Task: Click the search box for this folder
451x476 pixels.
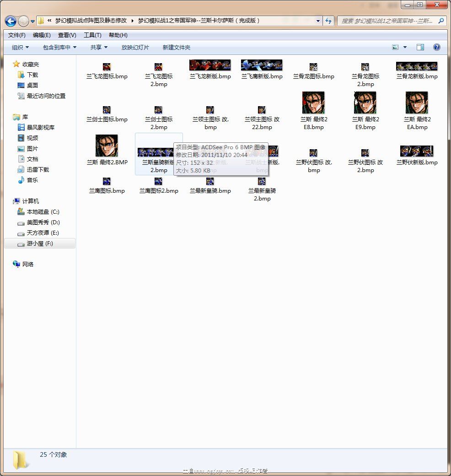Action: pyautogui.click(x=392, y=21)
